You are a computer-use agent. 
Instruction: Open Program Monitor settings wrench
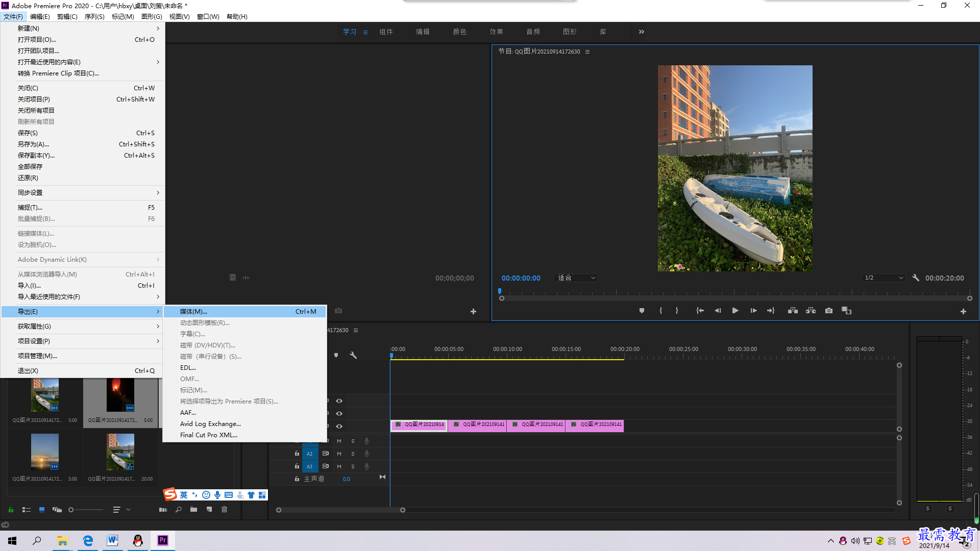click(x=916, y=278)
